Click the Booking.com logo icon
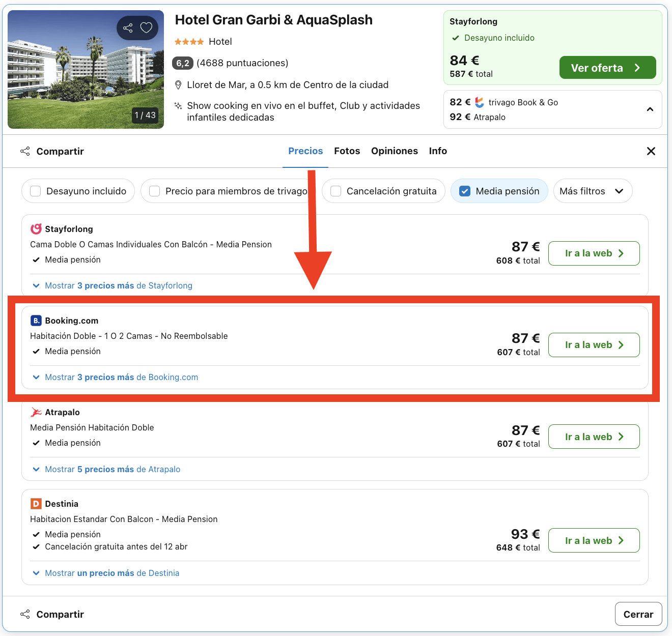 36,321
